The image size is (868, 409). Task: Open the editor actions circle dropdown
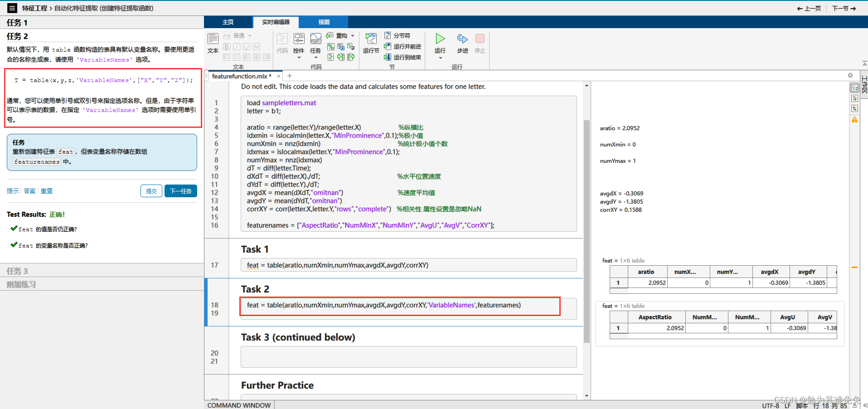(850, 75)
